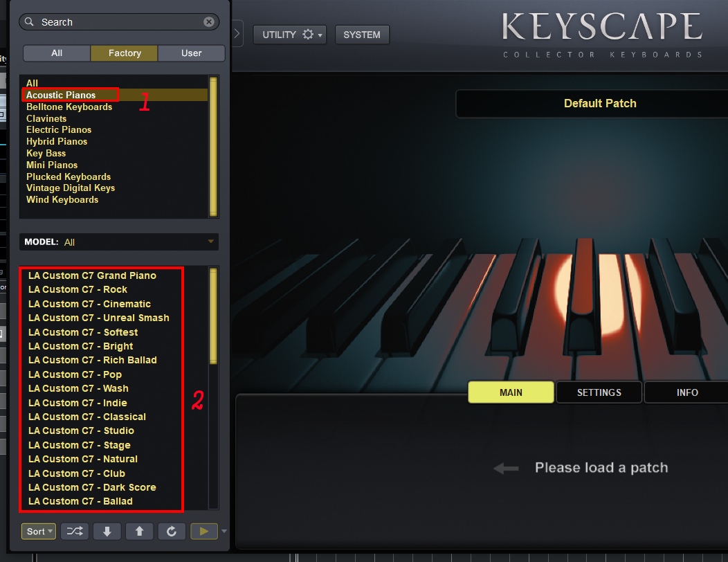Switch to the MAIN tab
This screenshot has height=562, width=728.
tap(511, 392)
